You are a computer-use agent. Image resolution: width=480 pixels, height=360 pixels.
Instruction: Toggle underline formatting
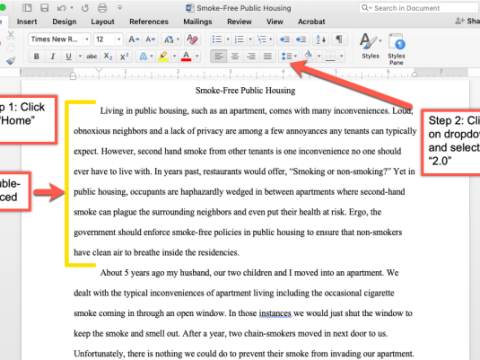68,56
